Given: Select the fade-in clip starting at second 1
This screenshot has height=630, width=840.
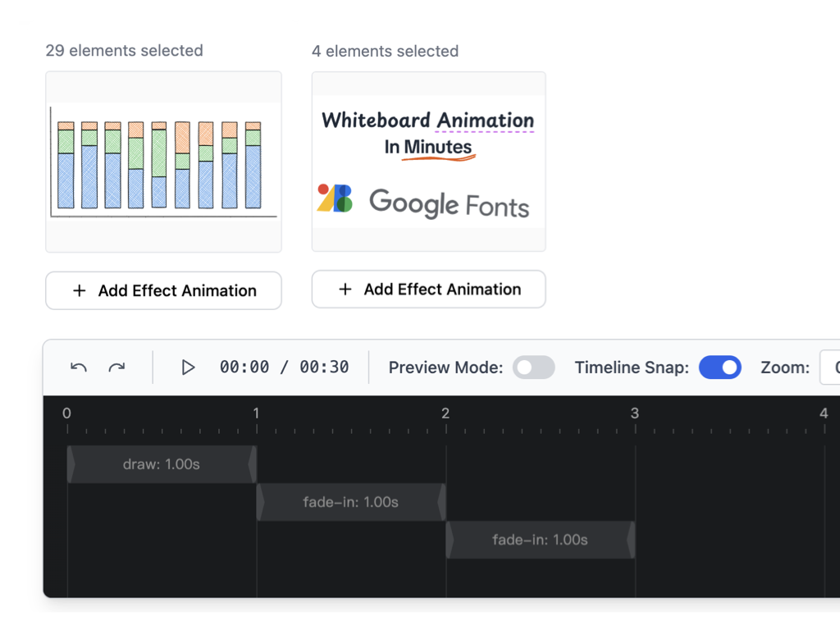Looking at the screenshot, I should (351, 502).
